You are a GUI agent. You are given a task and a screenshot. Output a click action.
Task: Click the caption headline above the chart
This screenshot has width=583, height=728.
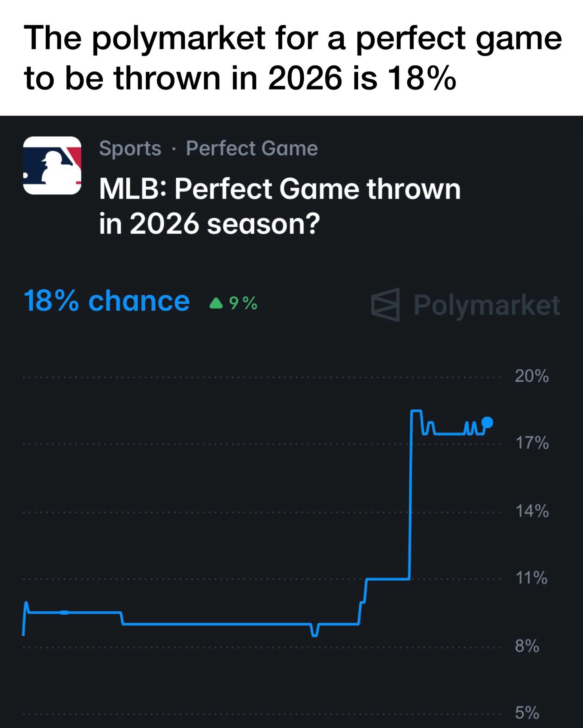pyautogui.click(x=292, y=57)
